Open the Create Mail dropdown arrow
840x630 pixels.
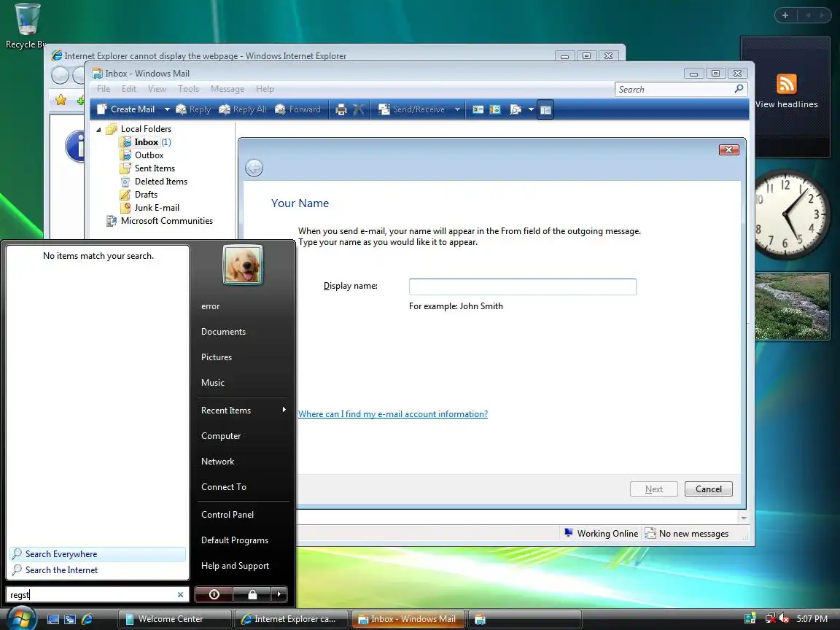pos(166,109)
